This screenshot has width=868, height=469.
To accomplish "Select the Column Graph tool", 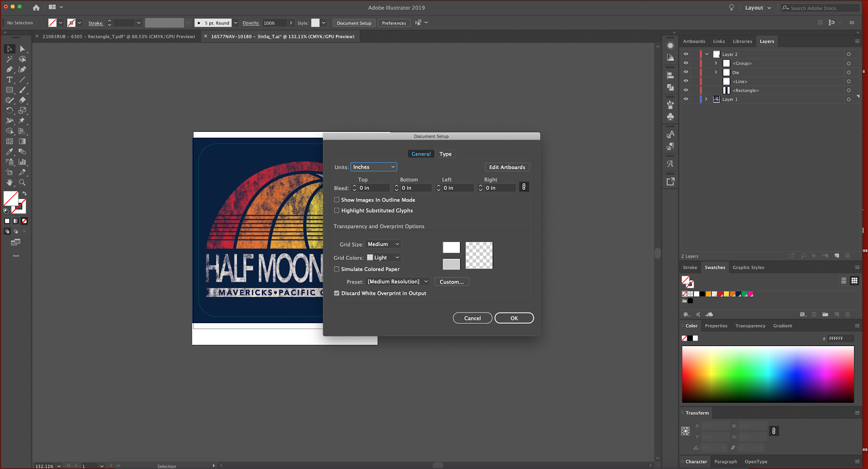I will point(22,162).
